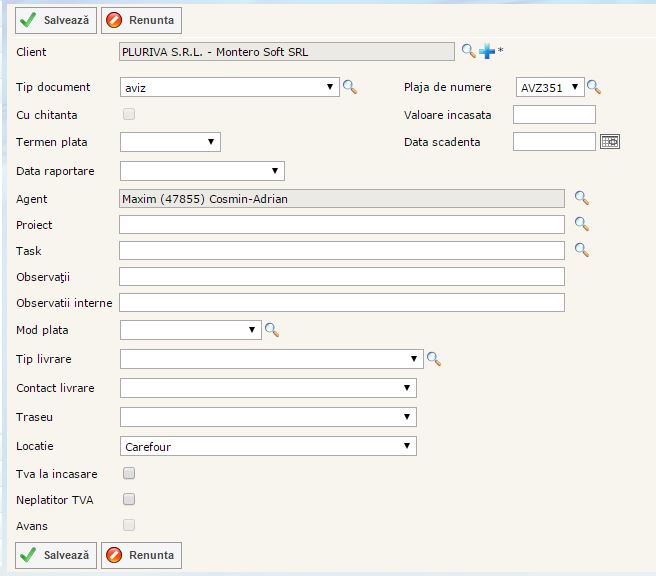This screenshot has width=656, height=576.
Task: Click the magnifier icon next to Client
Action: tap(468, 51)
